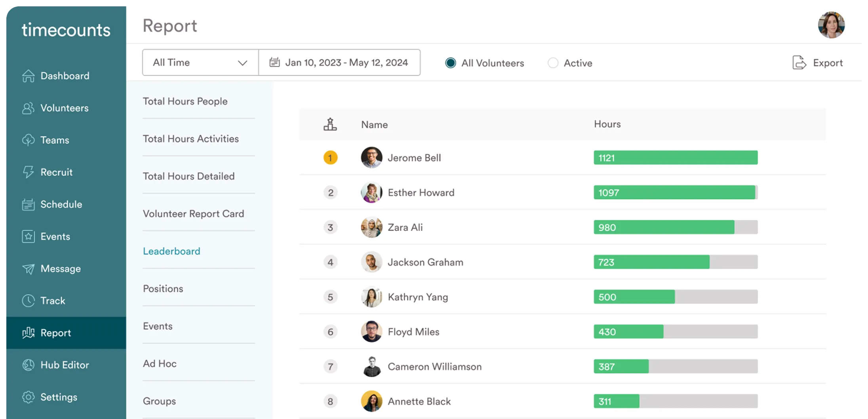
Task: Switch to the Active volunteers filter
Action: 553,63
